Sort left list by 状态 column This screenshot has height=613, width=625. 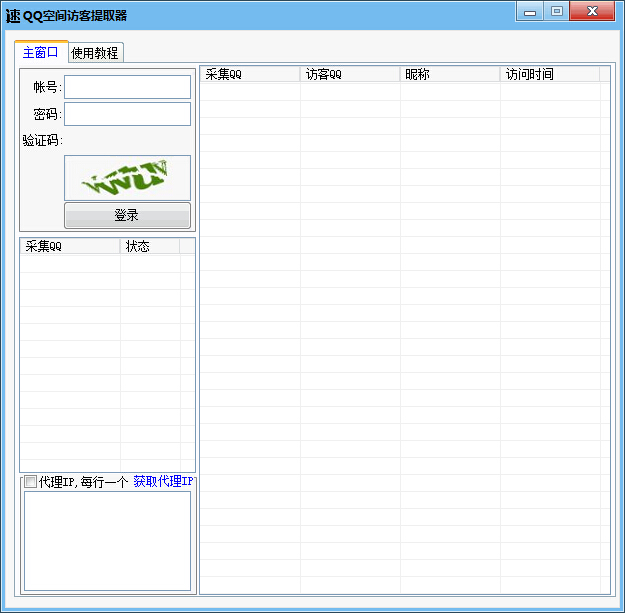[150, 246]
